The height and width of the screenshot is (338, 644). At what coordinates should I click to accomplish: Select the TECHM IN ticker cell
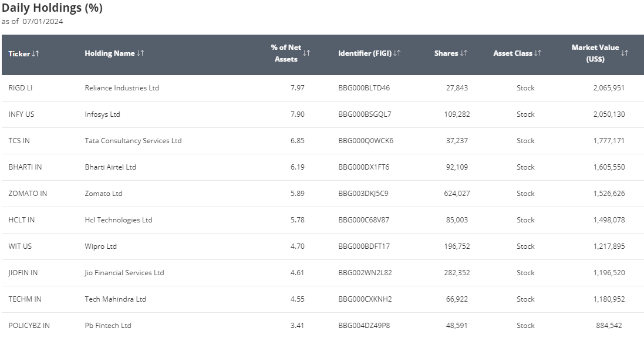(25, 299)
